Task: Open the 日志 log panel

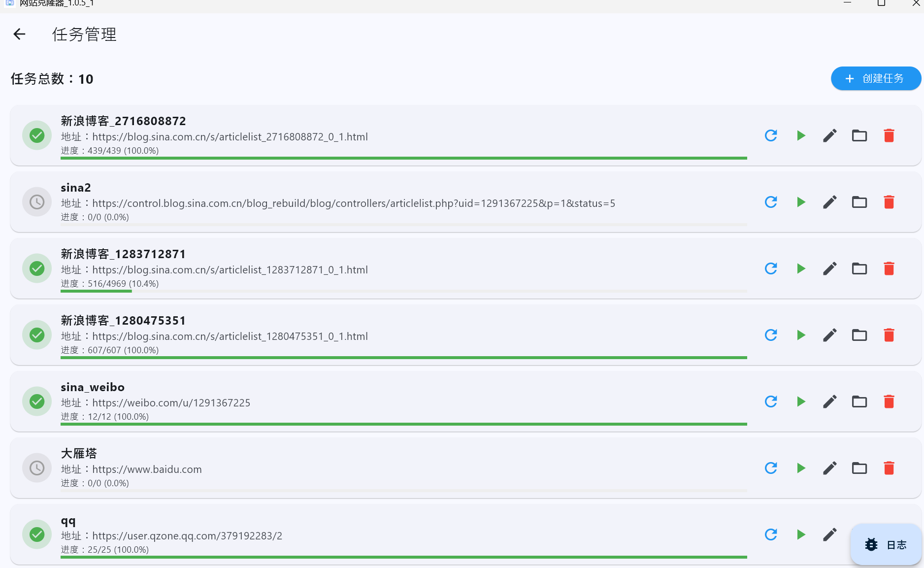Action: (886, 544)
